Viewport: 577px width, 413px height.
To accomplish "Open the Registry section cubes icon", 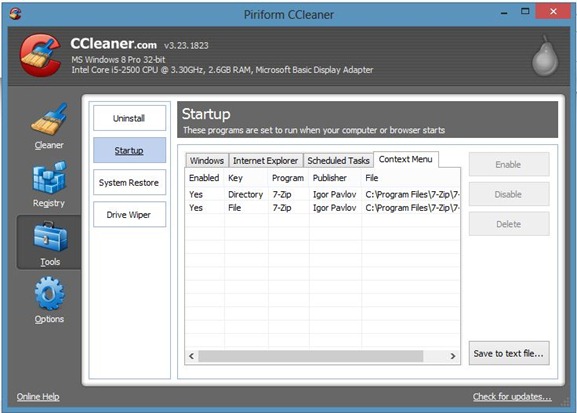I will click(x=50, y=177).
